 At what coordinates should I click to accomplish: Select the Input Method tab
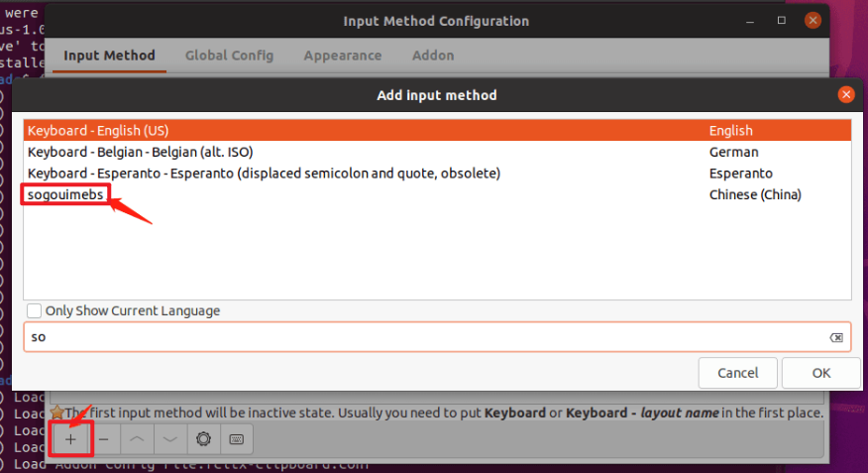click(109, 56)
